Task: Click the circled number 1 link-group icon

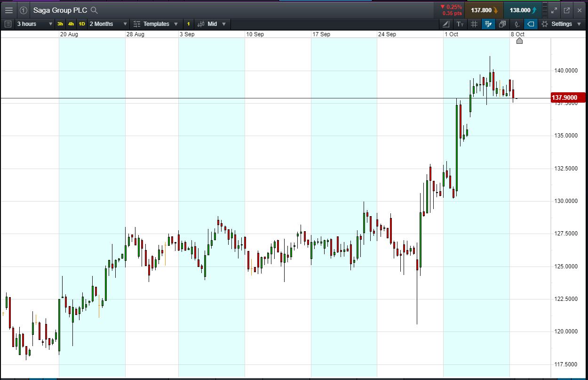Action: click(x=24, y=10)
